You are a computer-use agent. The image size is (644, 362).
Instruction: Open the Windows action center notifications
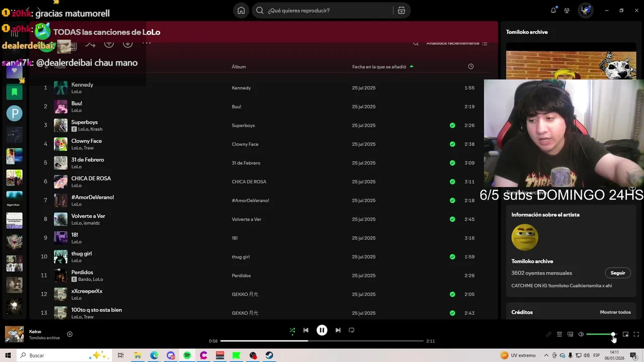coord(633,355)
